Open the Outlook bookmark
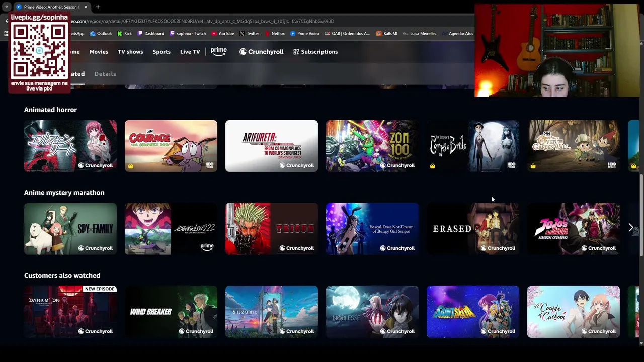 click(101, 34)
